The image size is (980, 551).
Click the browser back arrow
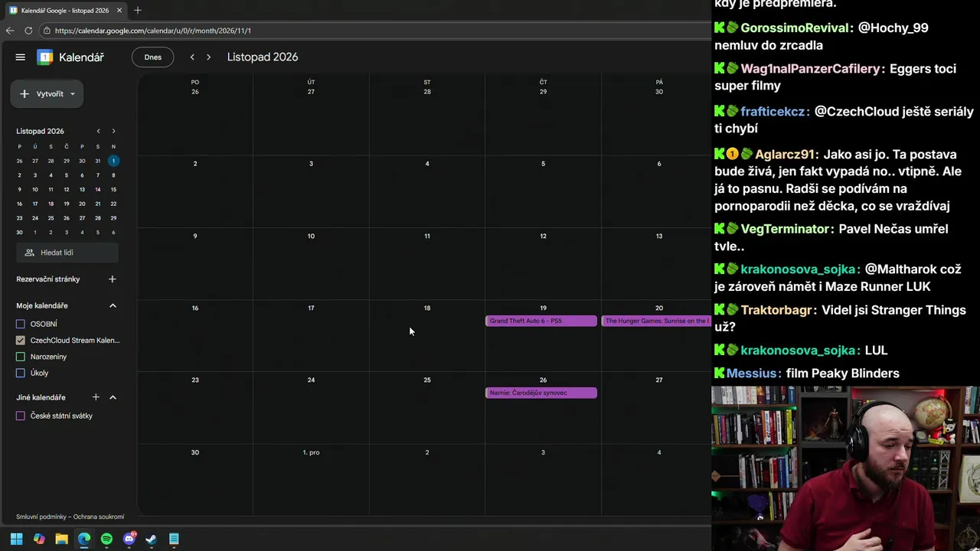pyautogui.click(x=10, y=31)
